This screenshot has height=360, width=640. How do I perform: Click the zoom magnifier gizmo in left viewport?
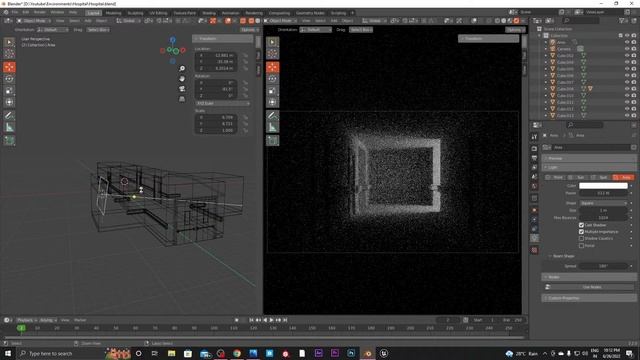point(182,69)
